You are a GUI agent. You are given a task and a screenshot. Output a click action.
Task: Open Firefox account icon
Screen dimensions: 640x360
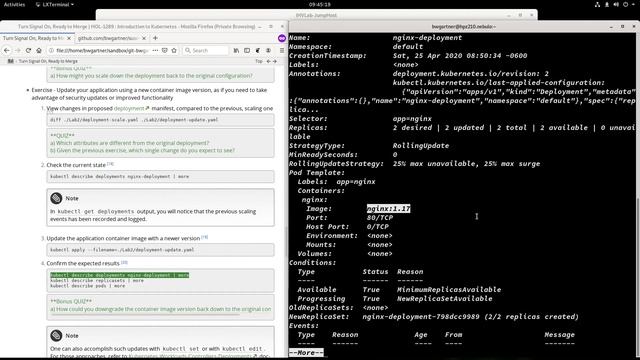(268, 50)
